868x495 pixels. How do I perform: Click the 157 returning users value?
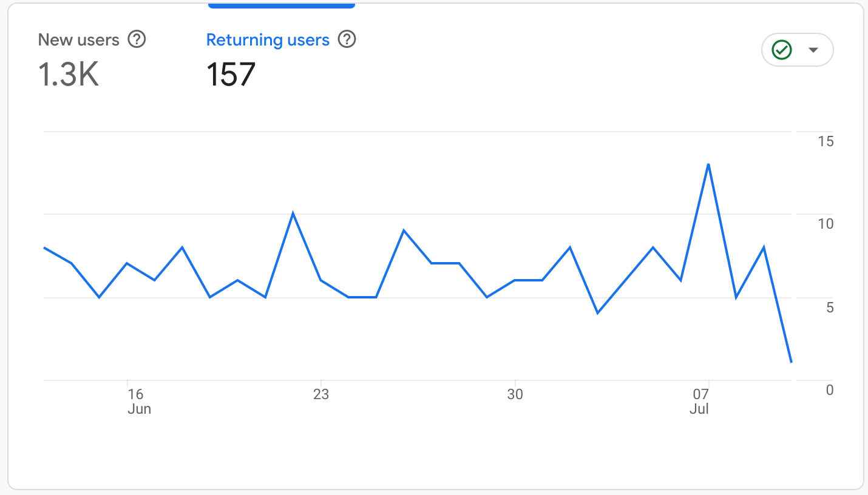click(x=231, y=75)
